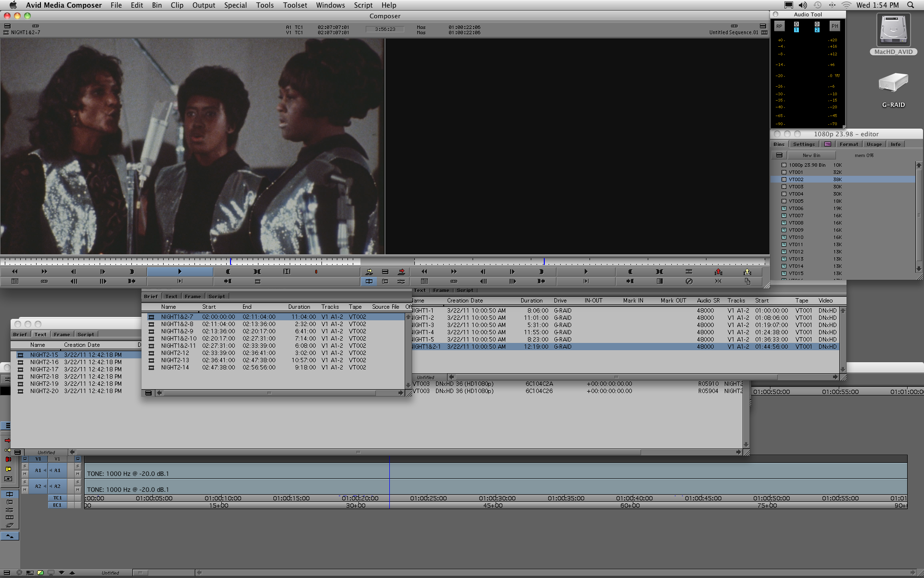
Task: Open the VT002 bin Fast Menu at bottom-left
Action: (148, 393)
